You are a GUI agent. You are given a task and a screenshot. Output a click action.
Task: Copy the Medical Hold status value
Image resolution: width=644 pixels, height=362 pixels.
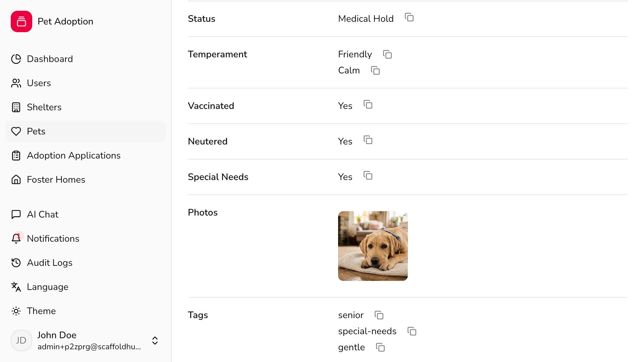point(410,17)
